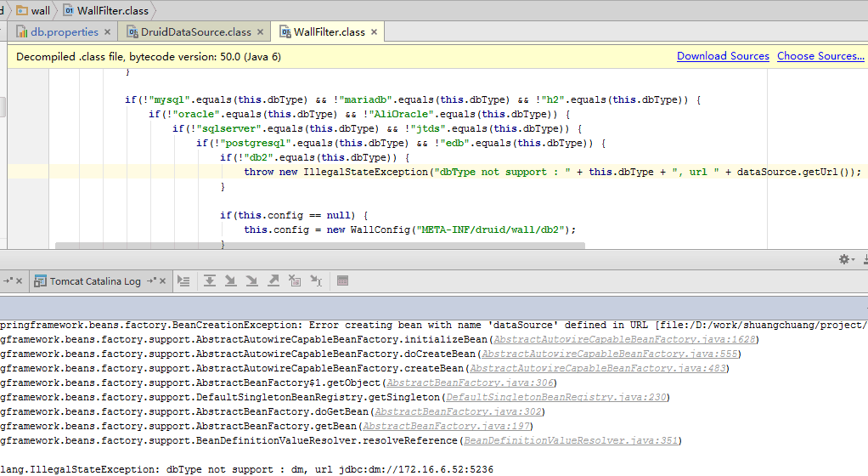Open AbstractBeanFactory.java:306 stack link
The image size is (868, 476).
470,382
